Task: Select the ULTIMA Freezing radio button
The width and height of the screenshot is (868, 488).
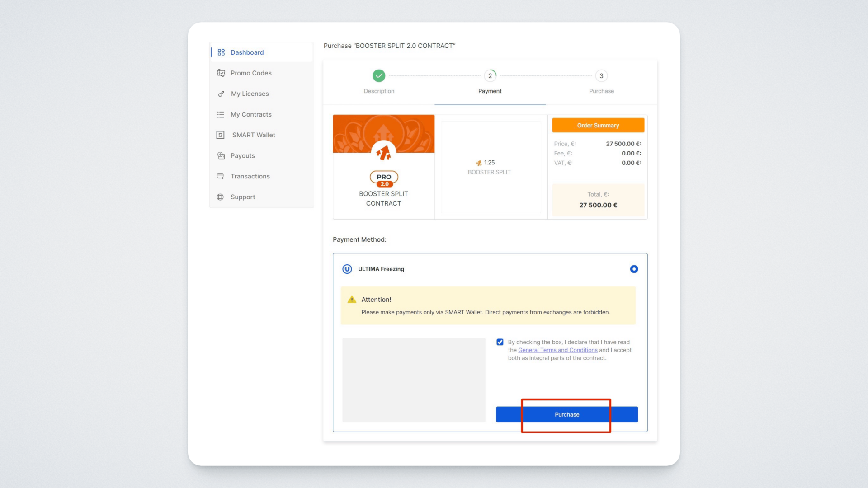Action: click(x=634, y=269)
